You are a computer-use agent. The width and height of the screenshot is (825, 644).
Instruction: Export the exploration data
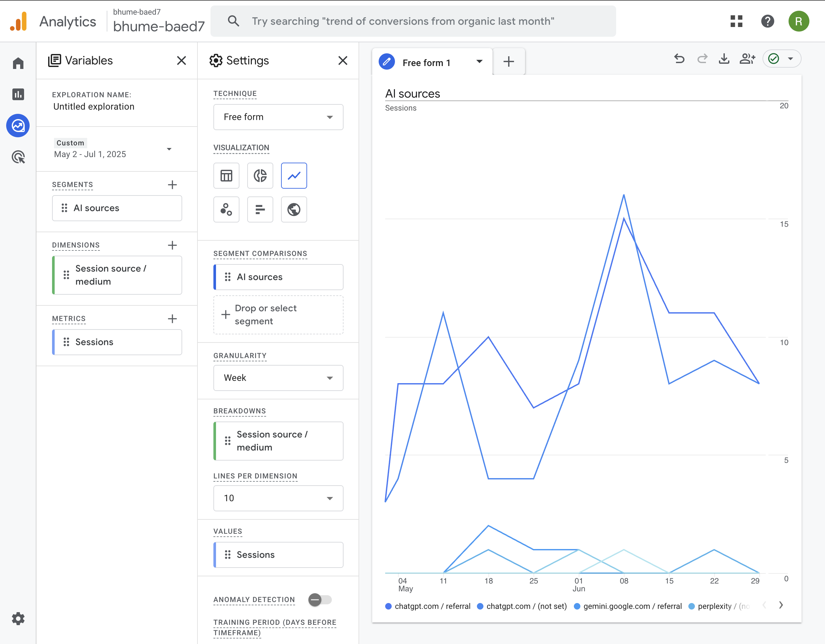click(x=724, y=59)
